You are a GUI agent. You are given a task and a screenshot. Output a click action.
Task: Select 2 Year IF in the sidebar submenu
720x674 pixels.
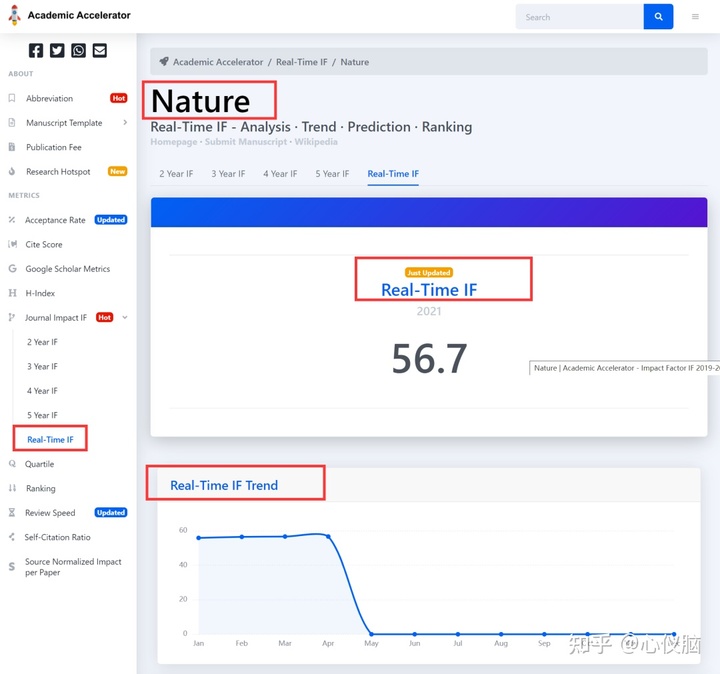click(x=42, y=342)
